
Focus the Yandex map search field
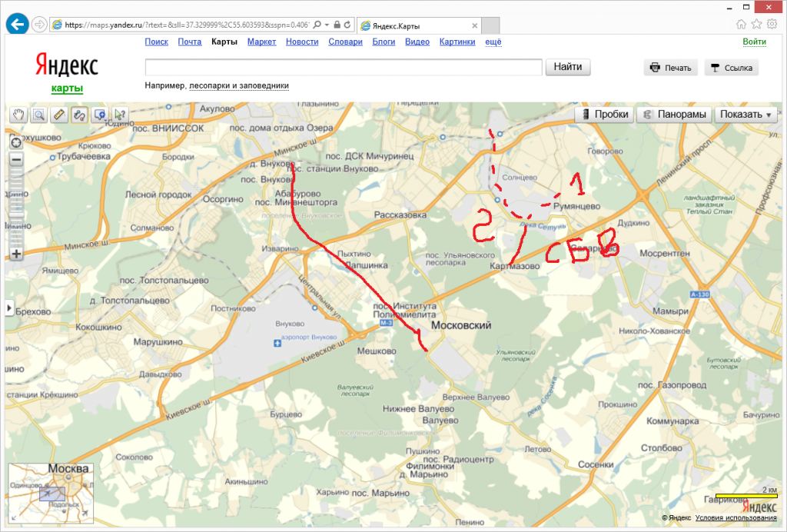pyautogui.click(x=344, y=67)
